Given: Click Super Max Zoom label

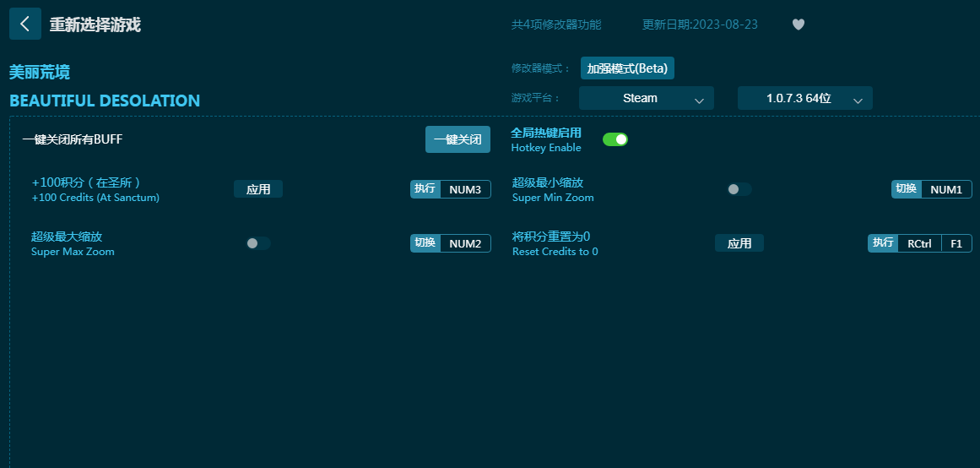Looking at the screenshot, I should 73,252.
